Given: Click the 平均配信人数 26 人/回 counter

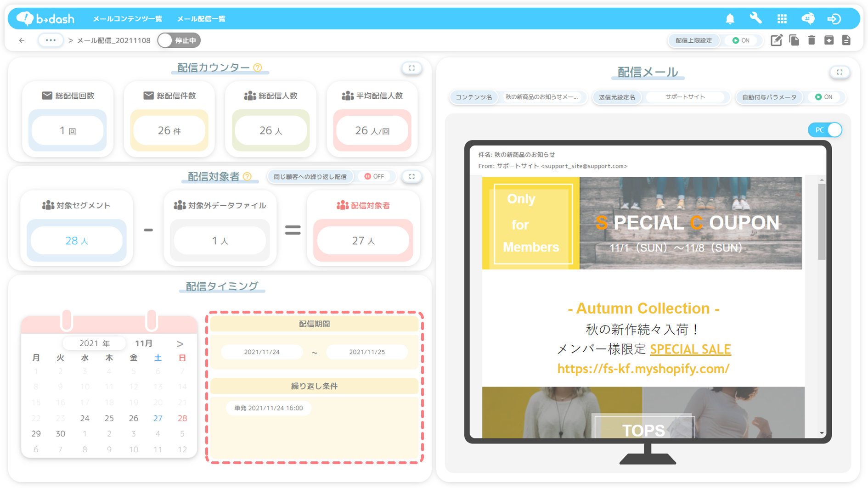Looking at the screenshot, I should [x=372, y=130].
